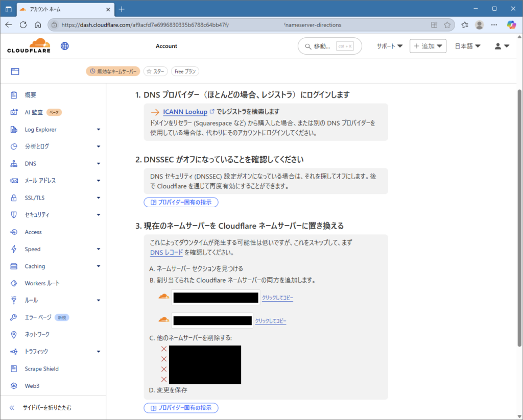Collapse sidebar with サイドバーを折りたたむ
The image size is (523, 420).
point(40,408)
